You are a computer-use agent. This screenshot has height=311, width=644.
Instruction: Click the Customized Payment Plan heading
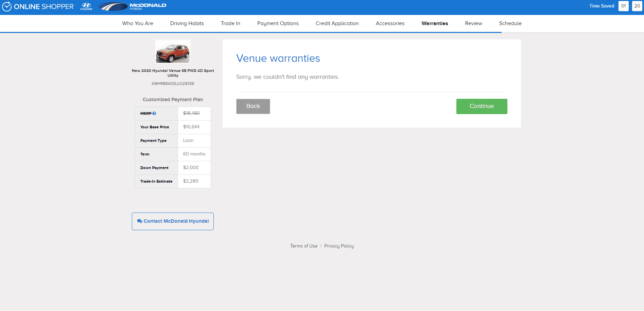pyautogui.click(x=173, y=99)
